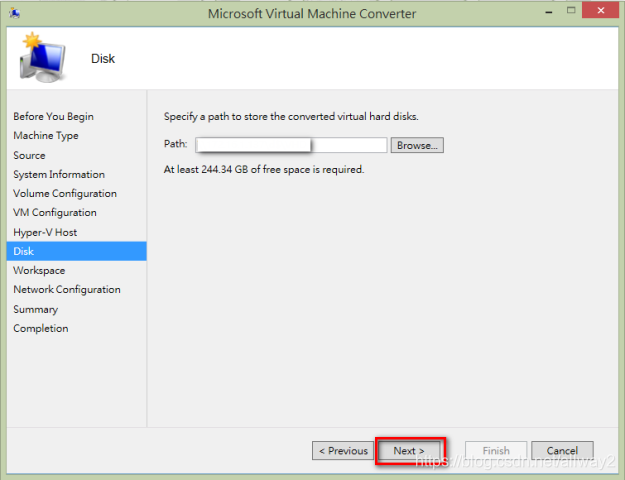625x480 pixels.
Task: Click the Disk page heading text
Action: (103, 59)
